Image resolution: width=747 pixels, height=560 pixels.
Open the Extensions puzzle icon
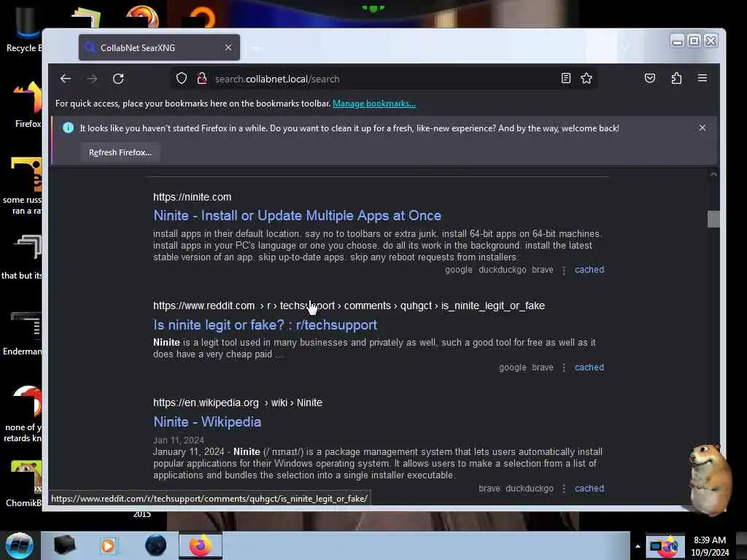point(676,78)
